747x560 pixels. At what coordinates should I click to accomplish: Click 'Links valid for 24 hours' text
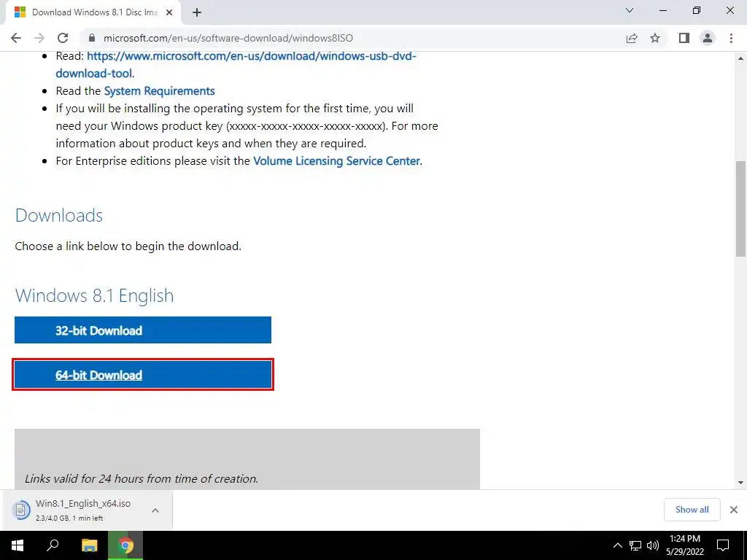142,478
